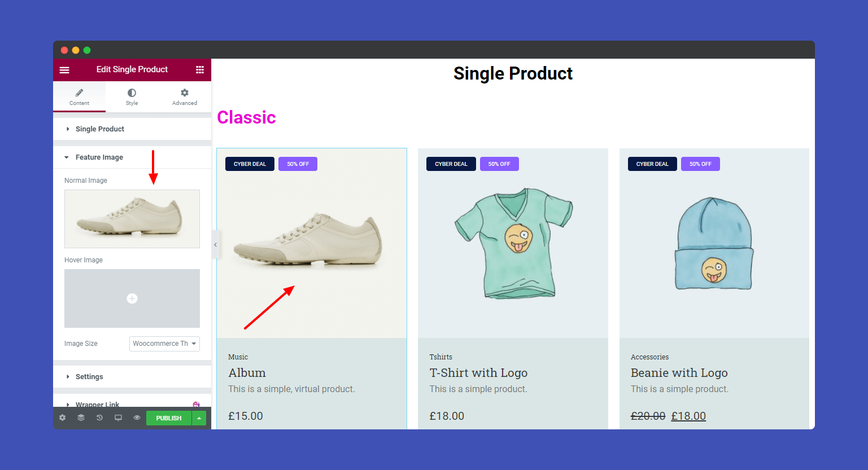Open the revision History icon
The width and height of the screenshot is (868, 470).
click(99, 418)
